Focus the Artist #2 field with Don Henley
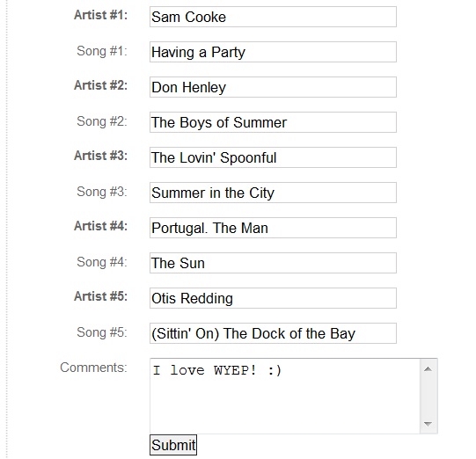This screenshot has width=476, height=459. pos(273,87)
